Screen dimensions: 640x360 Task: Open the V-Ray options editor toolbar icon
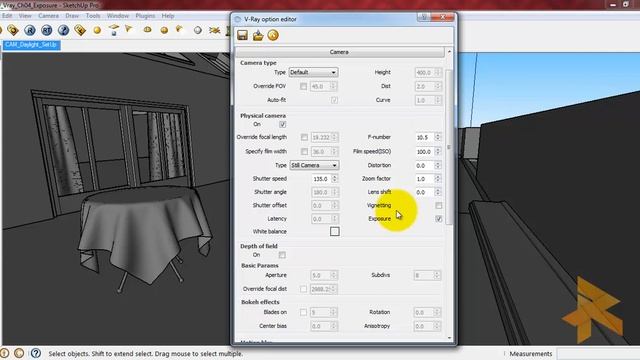pos(13,30)
